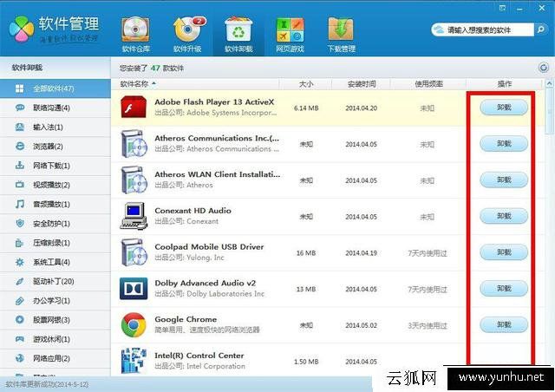The image size is (555, 392).
Task: Click the Coolpad Mobile USB Driver icon
Action: click(x=134, y=252)
